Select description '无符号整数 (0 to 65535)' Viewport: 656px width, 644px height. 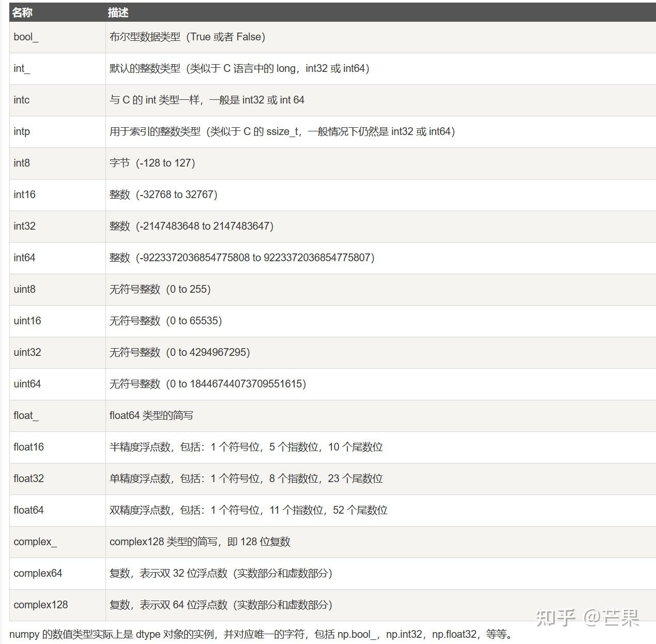(166, 321)
